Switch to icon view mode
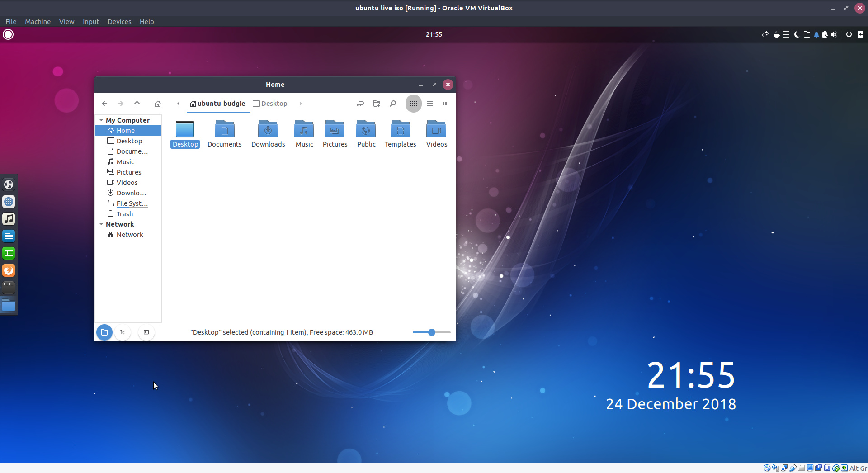868x473 pixels. [413, 104]
